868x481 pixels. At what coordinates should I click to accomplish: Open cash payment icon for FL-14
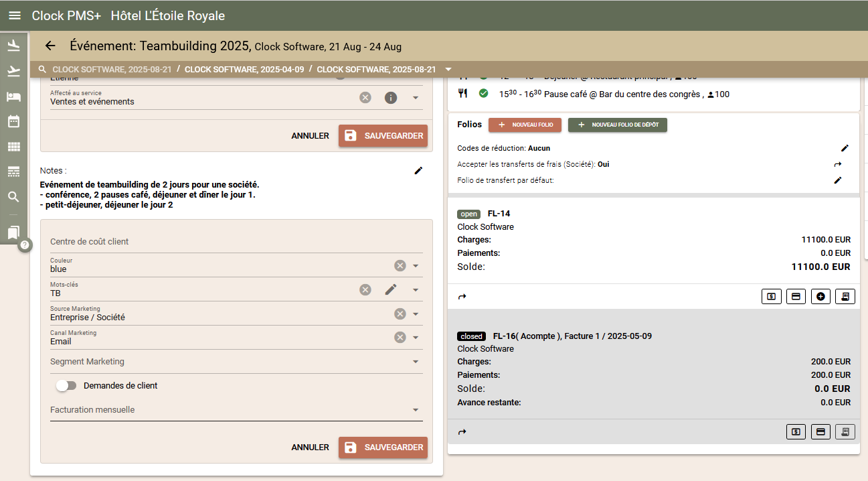771,297
